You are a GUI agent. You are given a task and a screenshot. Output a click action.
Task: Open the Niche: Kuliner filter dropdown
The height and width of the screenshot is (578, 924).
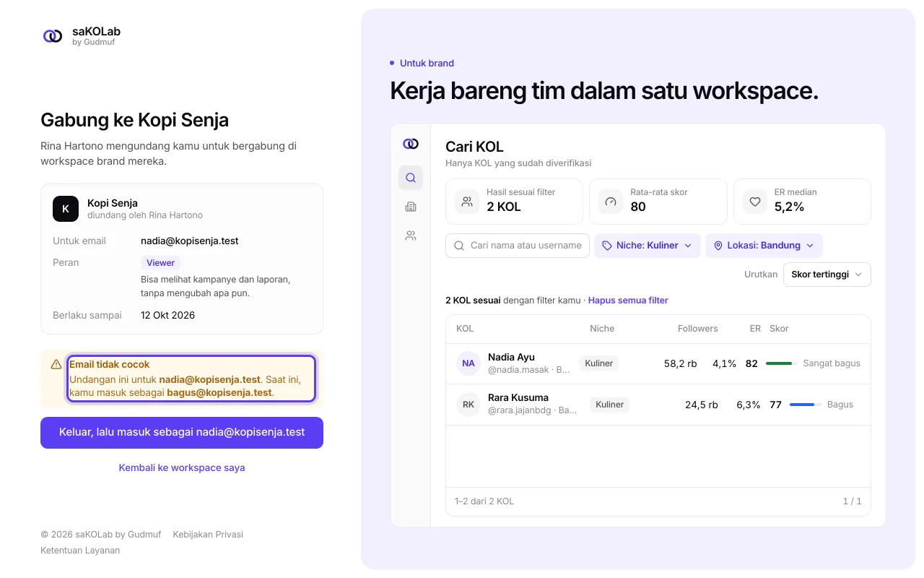coord(648,246)
